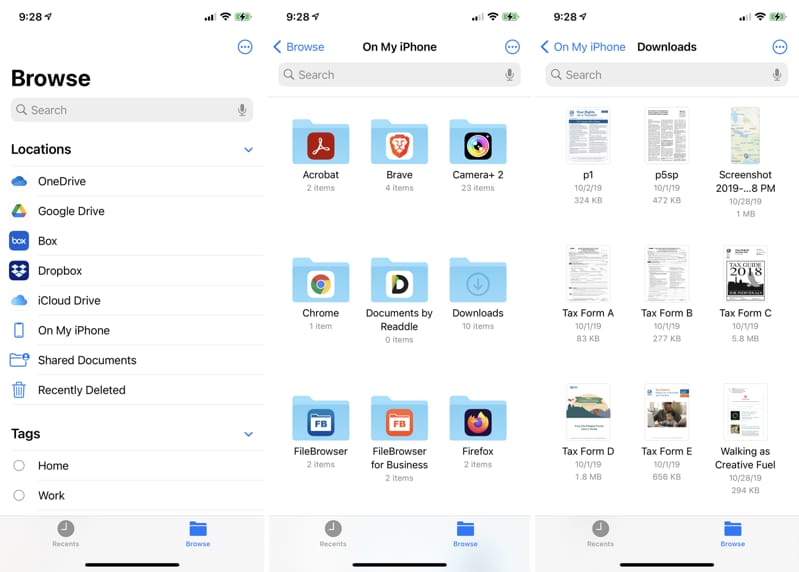
Task: Collapse the Tags section
Action: click(x=248, y=434)
